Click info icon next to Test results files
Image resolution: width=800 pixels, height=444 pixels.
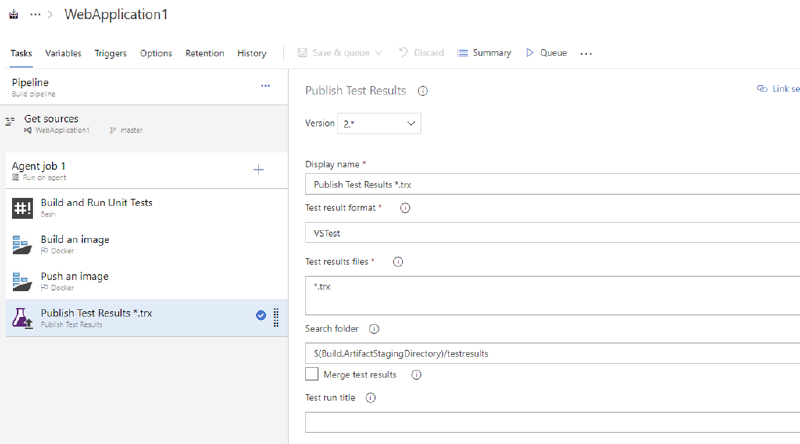click(x=397, y=262)
